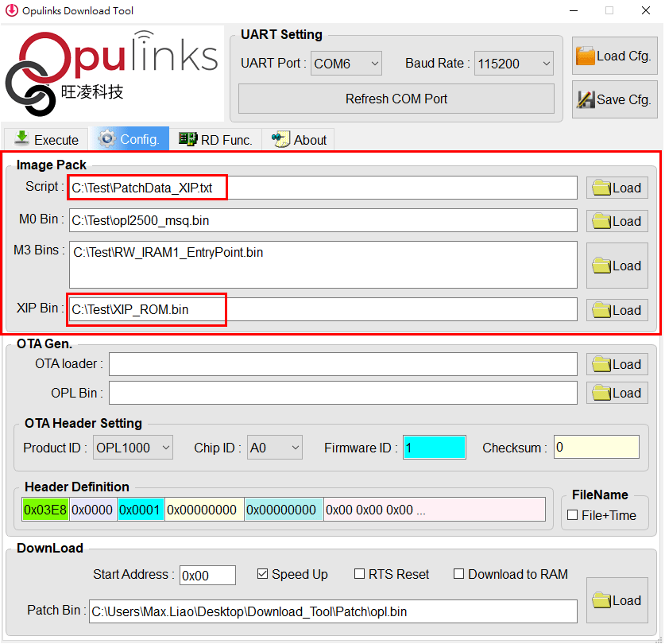Click the Load Cfg folder icon
Screen dimensions: 665x644
pos(586,55)
